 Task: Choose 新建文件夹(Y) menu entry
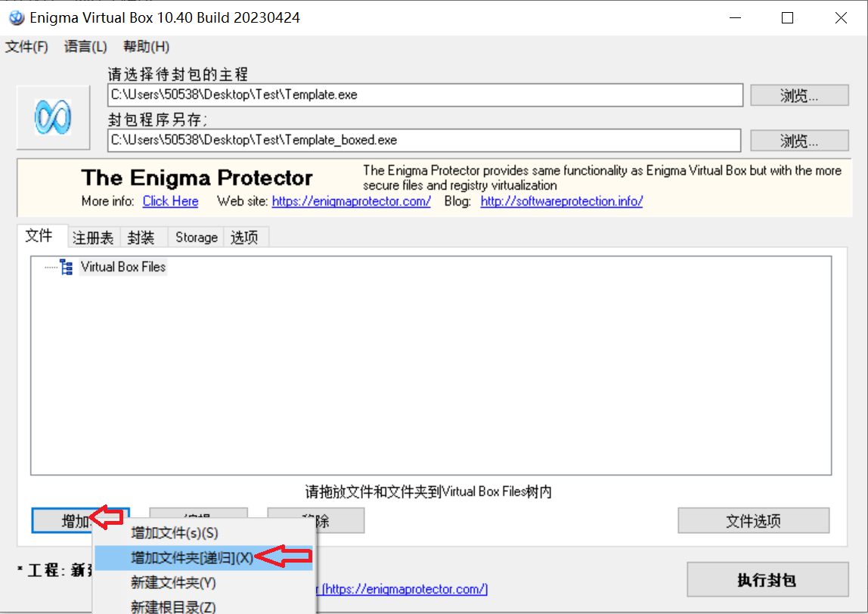pyautogui.click(x=204, y=582)
